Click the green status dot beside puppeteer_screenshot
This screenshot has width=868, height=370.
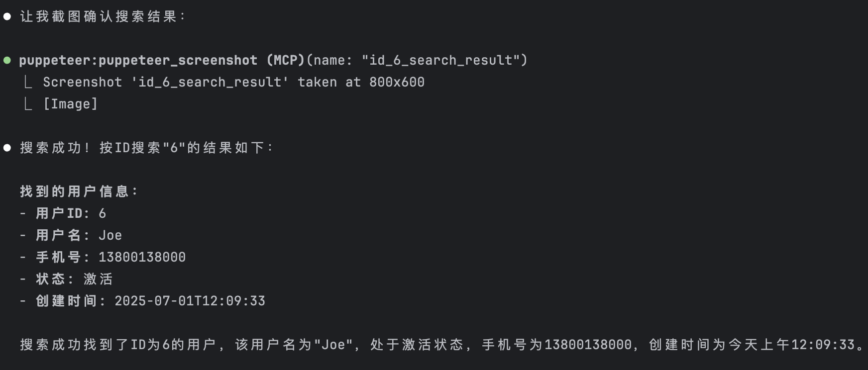(7, 61)
